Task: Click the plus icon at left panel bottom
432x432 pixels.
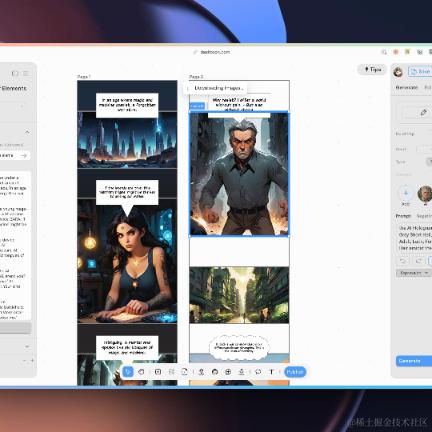Action: (x=32, y=361)
